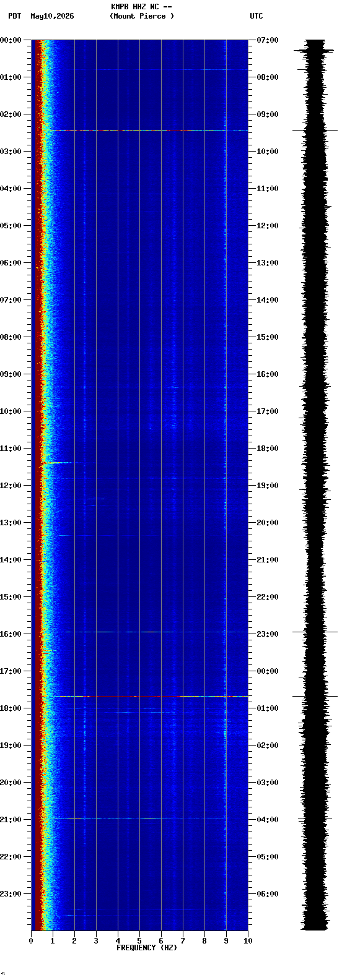This screenshot has height=980, width=342.
Task: Click the "FREQUENCY (HZ)" axis title
Action: click(147, 948)
